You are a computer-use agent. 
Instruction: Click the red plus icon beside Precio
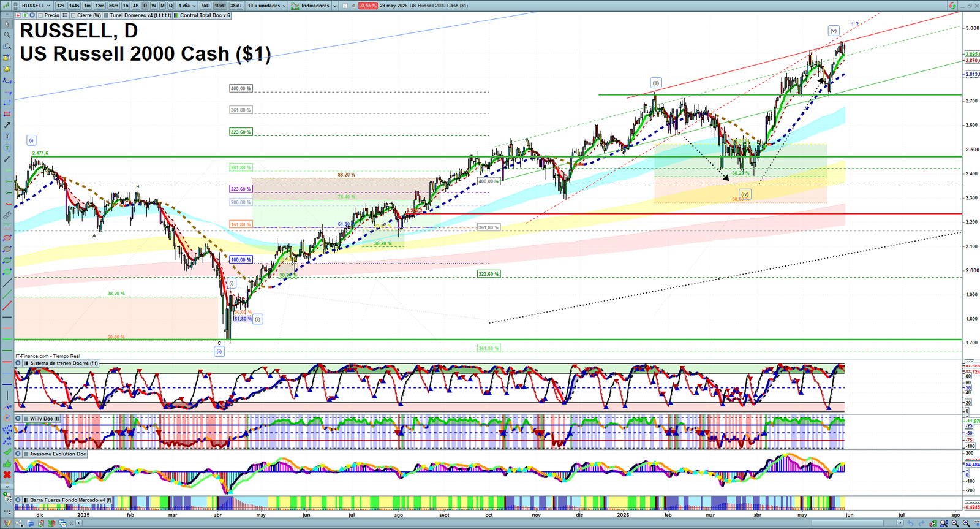point(18,15)
